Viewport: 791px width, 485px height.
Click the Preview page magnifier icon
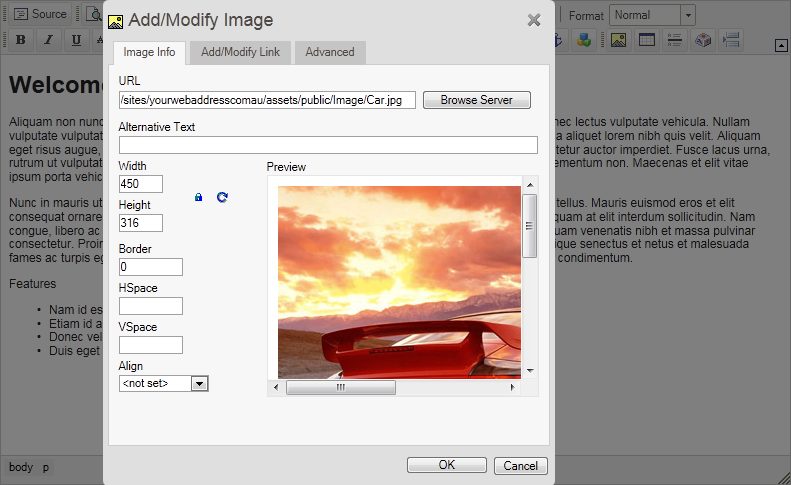94,14
